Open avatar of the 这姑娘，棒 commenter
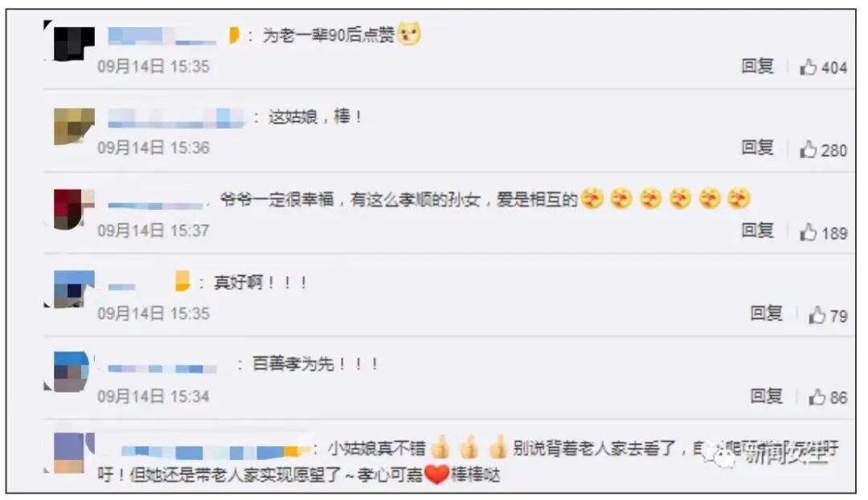Viewport: 868px width, 500px height. click(x=74, y=126)
